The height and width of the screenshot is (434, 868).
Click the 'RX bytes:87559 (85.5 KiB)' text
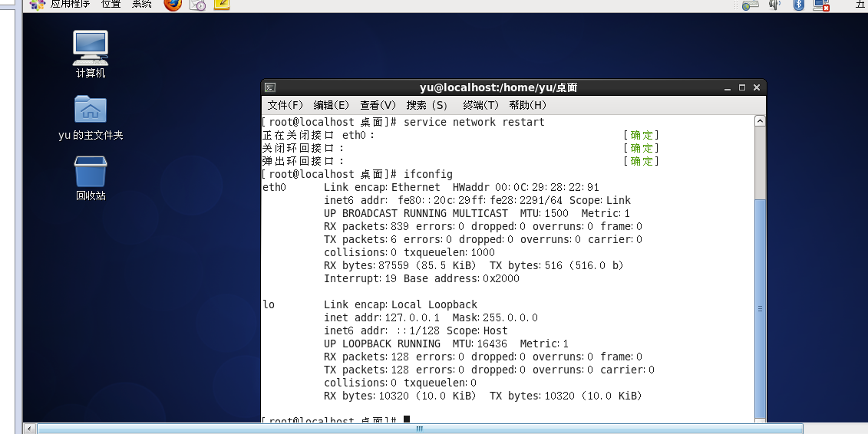pyautogui.click(x=401, y=266)
